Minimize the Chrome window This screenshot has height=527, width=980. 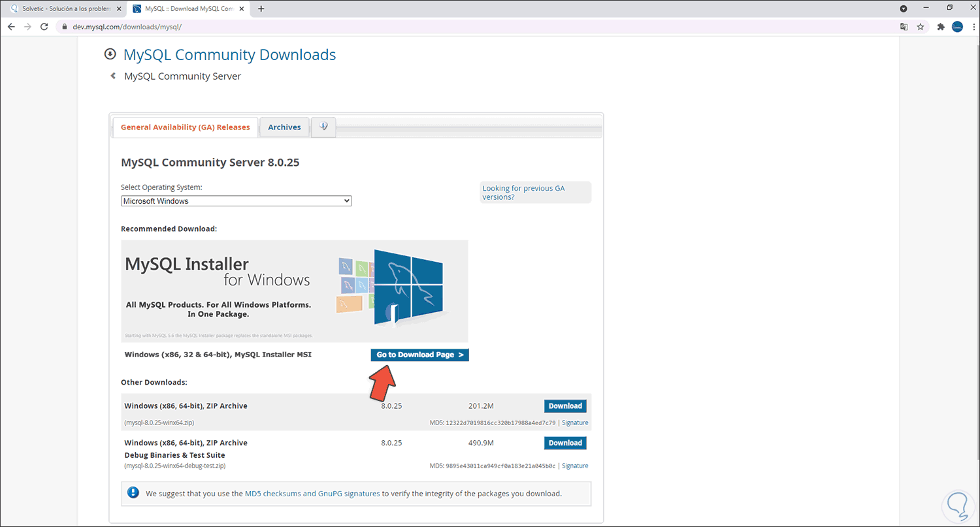926,8
